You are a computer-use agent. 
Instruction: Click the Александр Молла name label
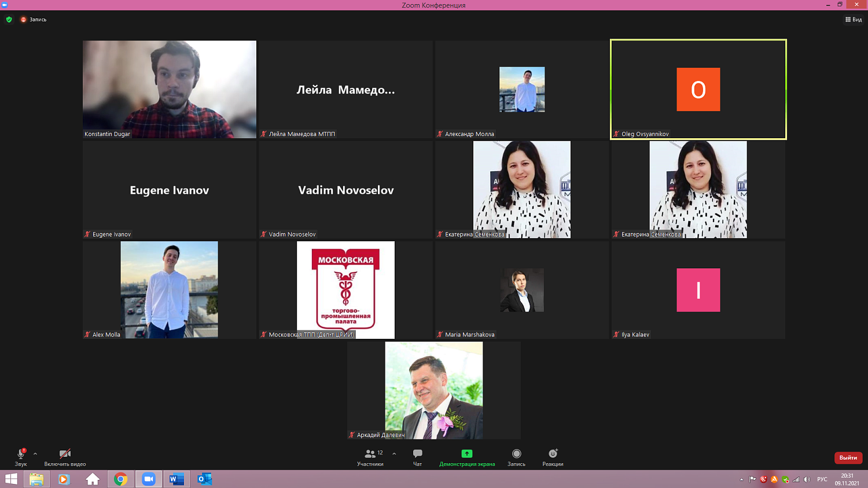pyautogui.click(x=469, y=134)
